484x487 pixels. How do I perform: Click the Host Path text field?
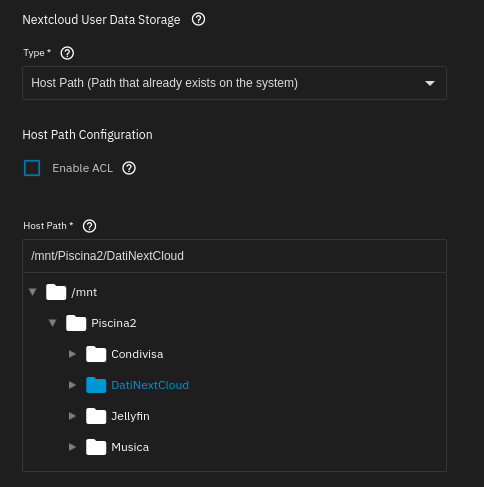pyautogui.click(x=234, y=256)
